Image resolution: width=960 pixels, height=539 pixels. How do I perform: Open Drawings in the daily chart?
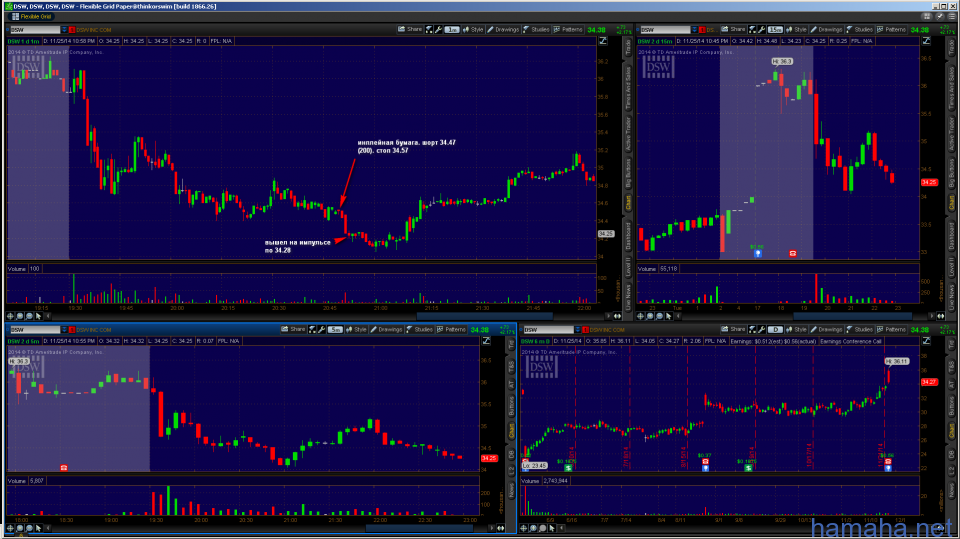pyautogui.click(x=827, y=330)
